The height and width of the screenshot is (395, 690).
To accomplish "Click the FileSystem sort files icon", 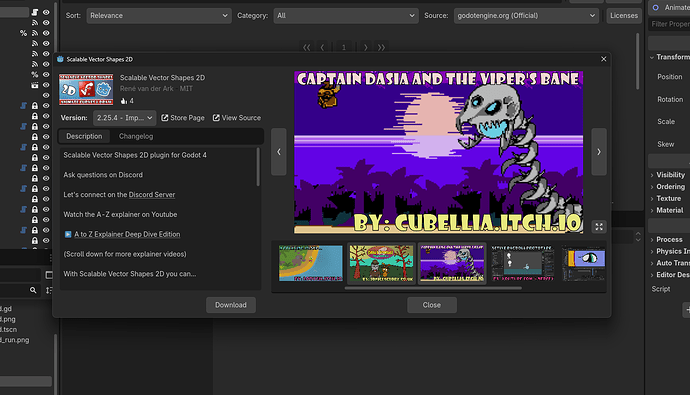I will (49, 290).
